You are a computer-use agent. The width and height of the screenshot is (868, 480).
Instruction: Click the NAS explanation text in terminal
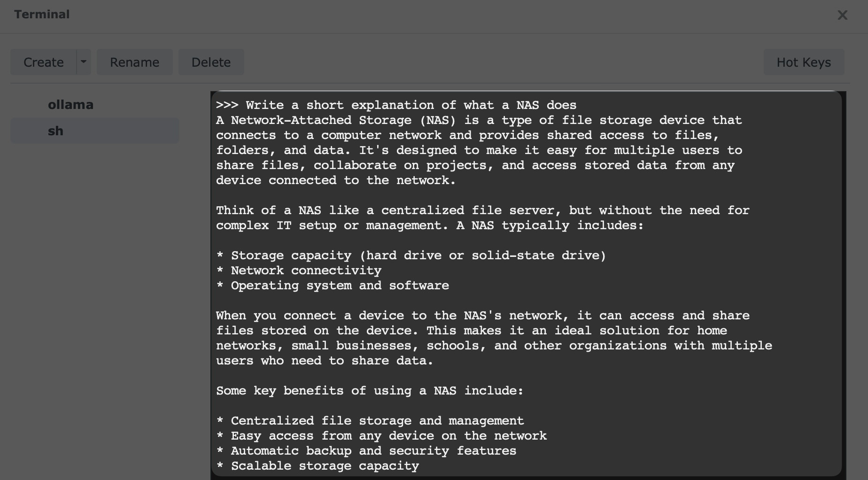pos(470,150)
